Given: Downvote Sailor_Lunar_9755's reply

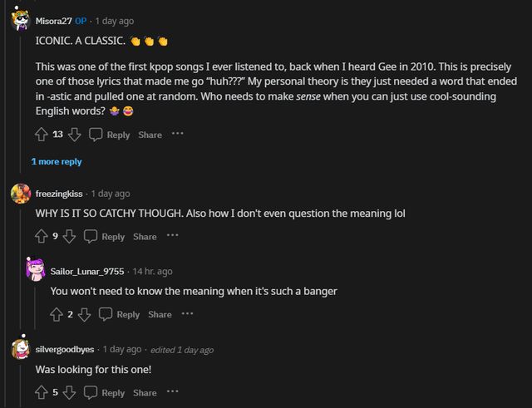Looking at the screenshot, I should [85, 314].
